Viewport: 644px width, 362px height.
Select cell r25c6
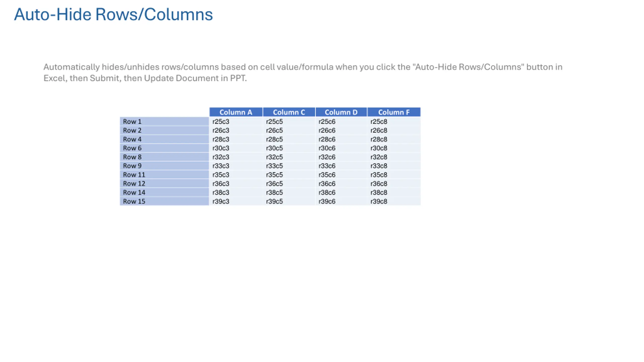pyautogui.click(x=341, y=121)
